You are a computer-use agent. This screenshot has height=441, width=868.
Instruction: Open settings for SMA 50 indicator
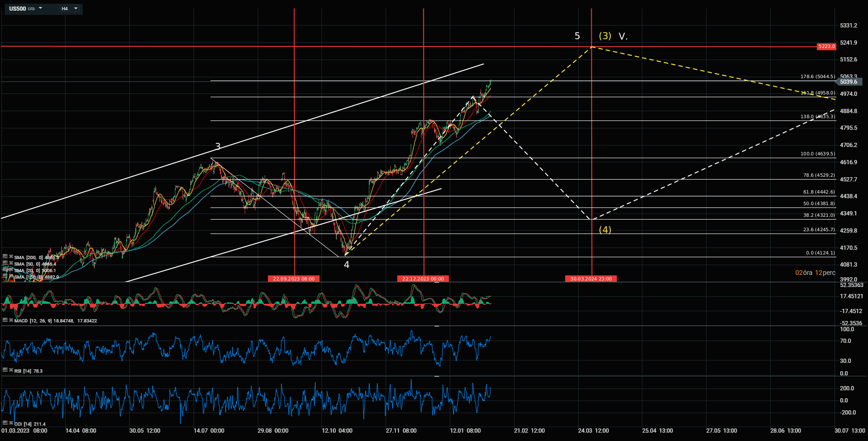coord(5,263)
